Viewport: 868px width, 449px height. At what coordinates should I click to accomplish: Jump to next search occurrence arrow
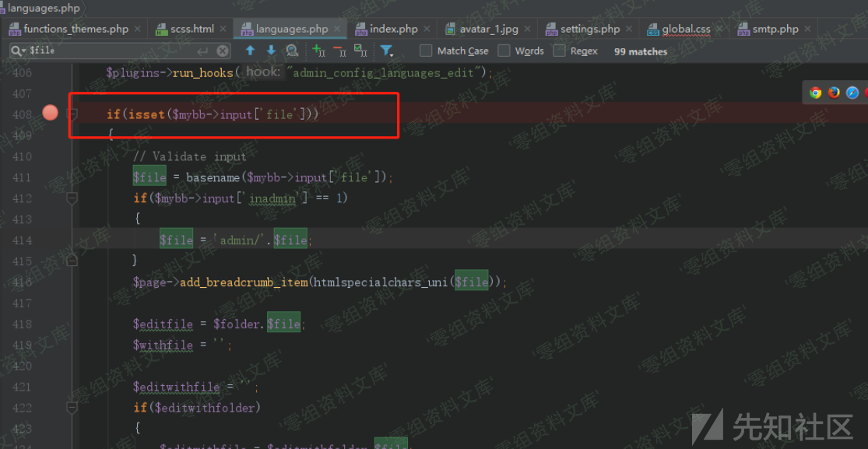[271, 51]
